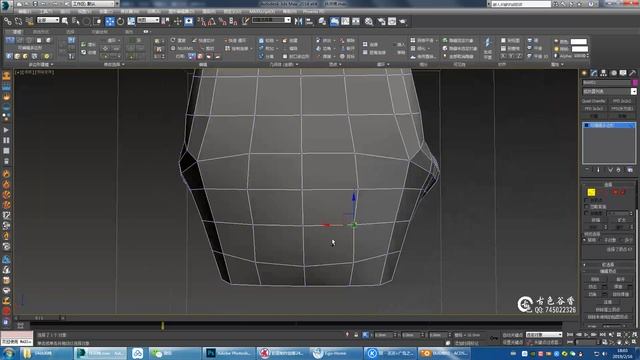Activate the Select and Scale tool
This screenshot has width=640, height=360.
pyautogui.click(x=131, y=21)
